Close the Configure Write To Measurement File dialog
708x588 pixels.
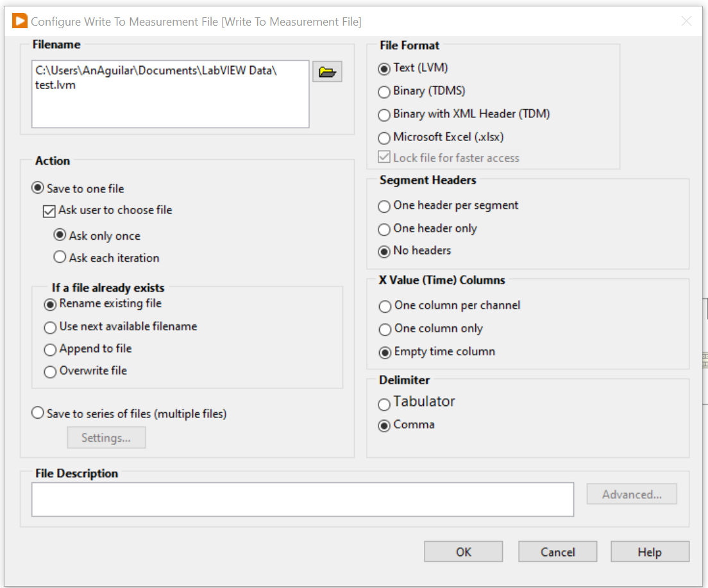point(686,21)
